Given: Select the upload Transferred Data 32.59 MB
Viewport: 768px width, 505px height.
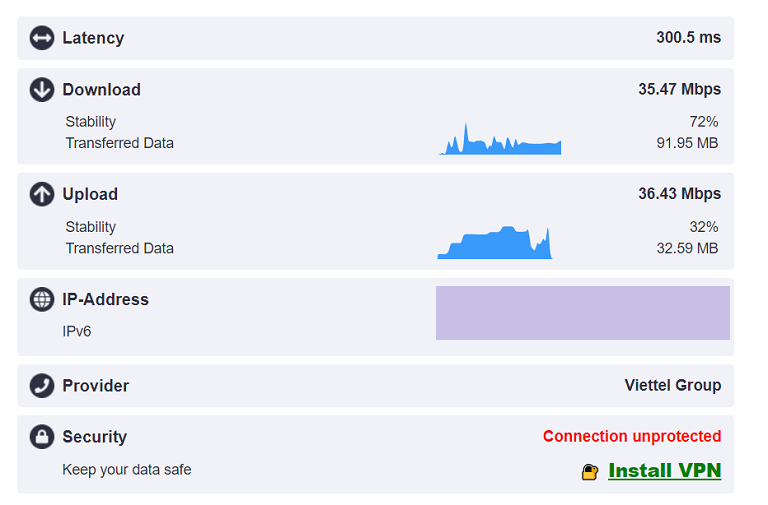Looking at the screenshot, I should [687, 248].
